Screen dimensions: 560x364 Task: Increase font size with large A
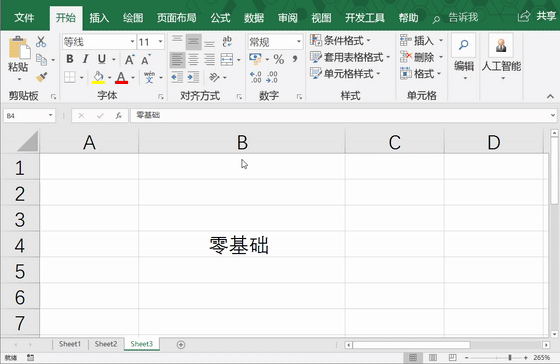pyautogui.click(x=130, y=59)
